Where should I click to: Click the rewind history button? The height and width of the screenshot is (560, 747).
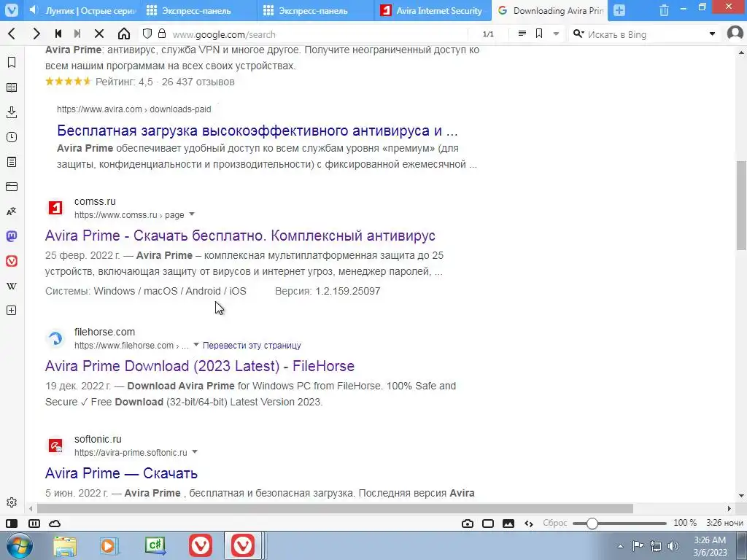pyautogui.click(x=58, y=34)
